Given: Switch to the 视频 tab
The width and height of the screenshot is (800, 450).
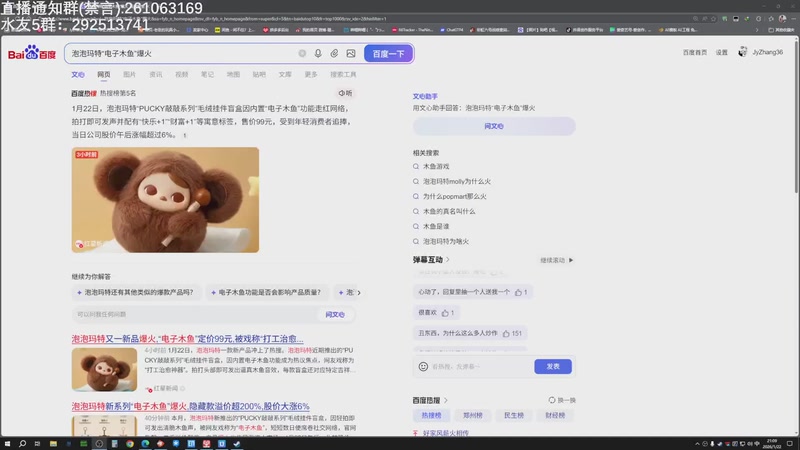Looking at the screenshot, I should (x=182, y=74).
